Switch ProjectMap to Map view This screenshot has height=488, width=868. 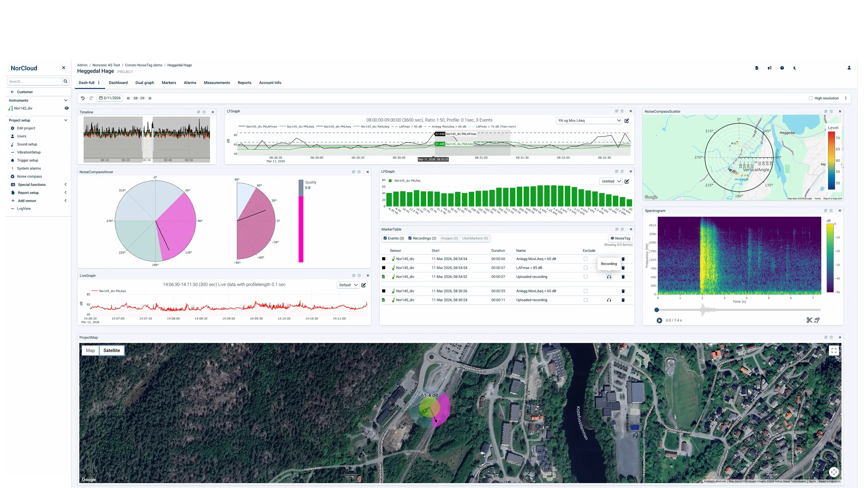[x=90, y=351]
